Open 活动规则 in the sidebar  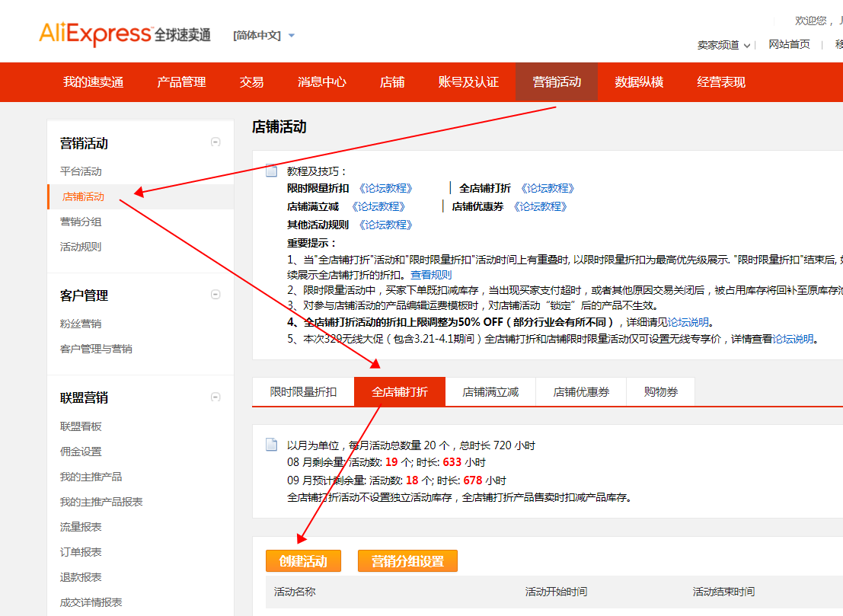pyautogui.click(x=81, y=247)
